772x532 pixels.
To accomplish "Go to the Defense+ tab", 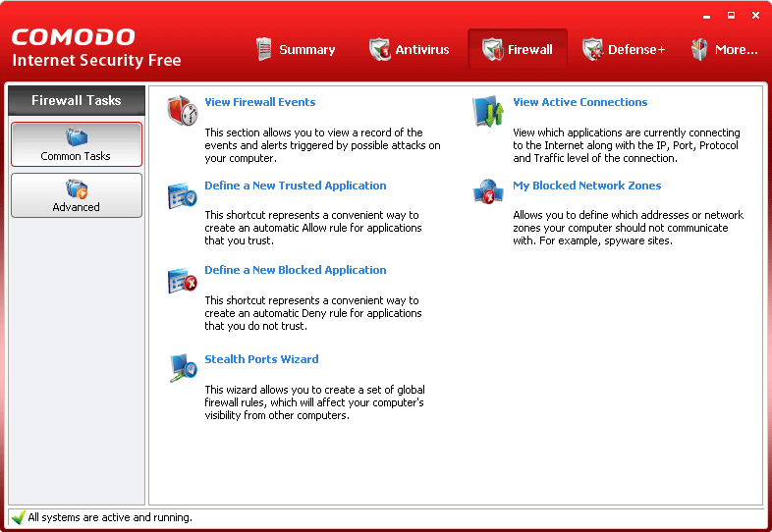I will pos(624,49).
